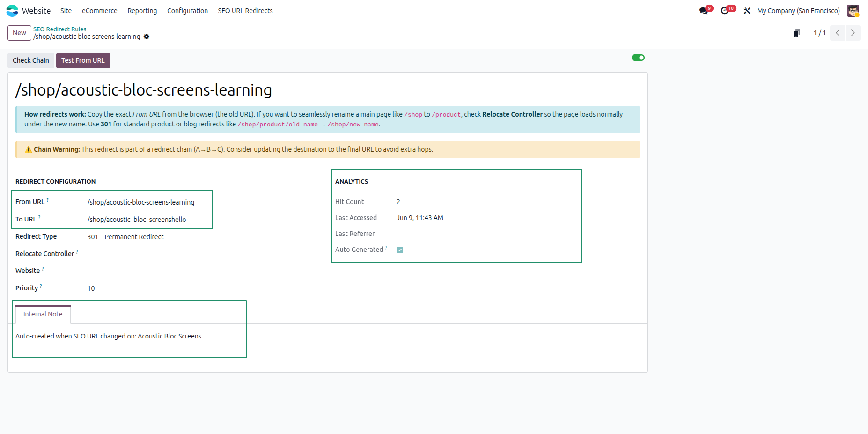The width and height of the screenshot is (868, 434).
Task: Go to next record arrow
Action: point(853,33)
